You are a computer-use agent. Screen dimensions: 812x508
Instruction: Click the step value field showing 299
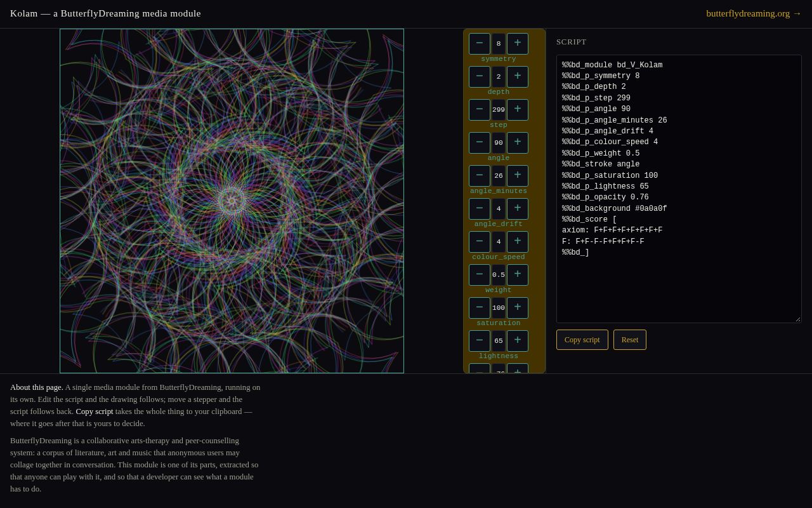pos(499,110)
